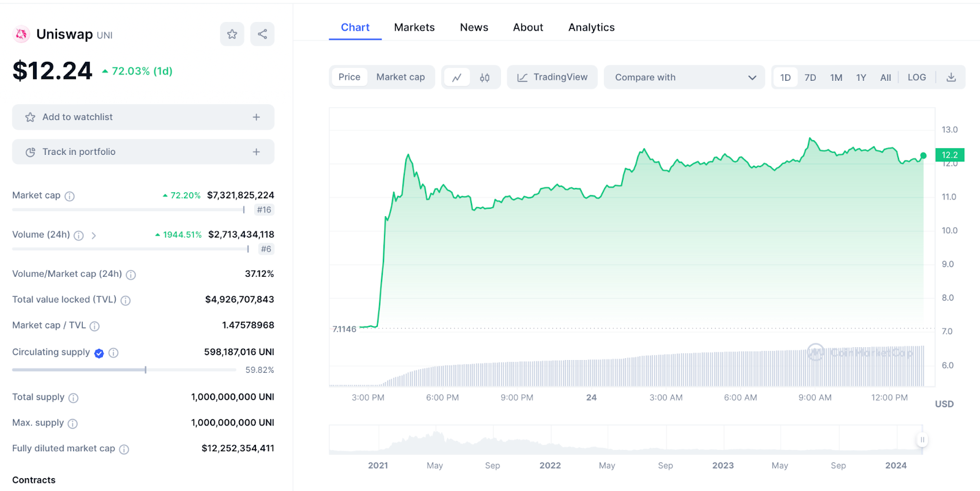This screenshot has height=491, width=980.
Task: Click the circulating supply progress bar
Action: 124,370
